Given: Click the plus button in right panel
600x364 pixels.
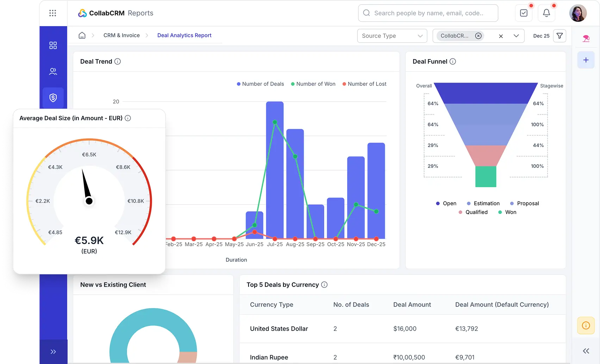Looking at the screenshot, I should (586, 60).
